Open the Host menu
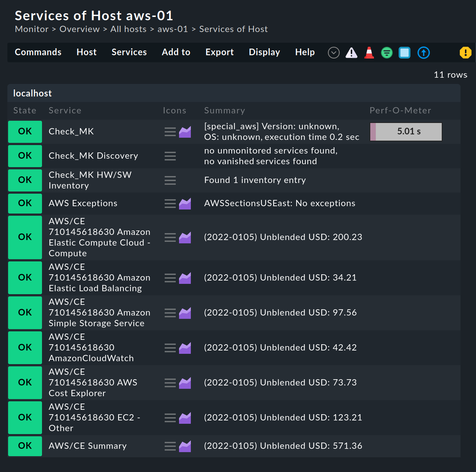The width and height of the screenshot is (476, 472). [x=87, y=52]
